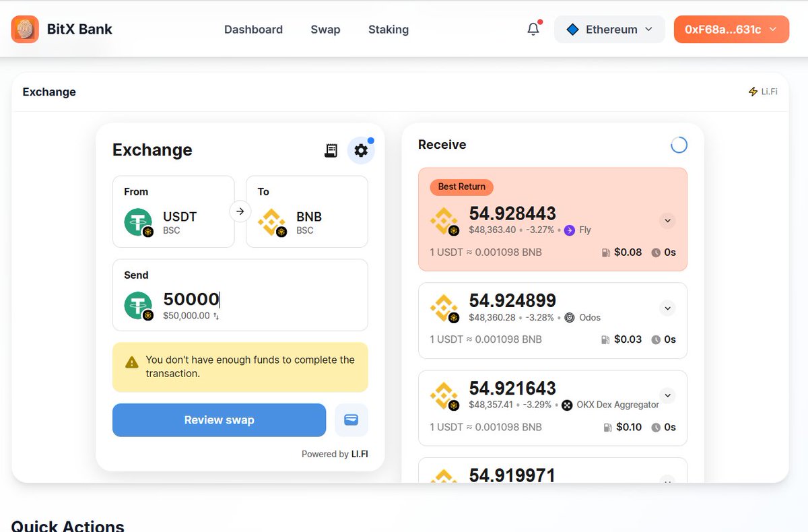Click the reverse swap direction arrow

click(240, 211)
